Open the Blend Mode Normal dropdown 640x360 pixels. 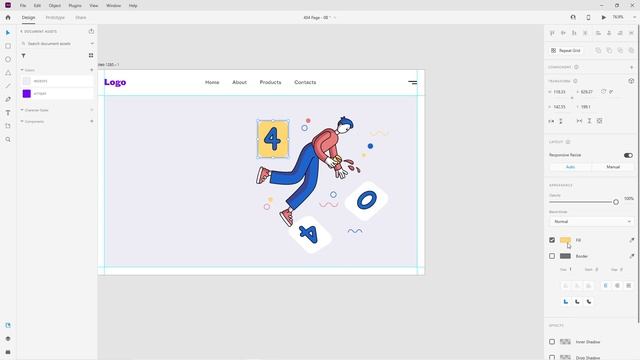591,222
